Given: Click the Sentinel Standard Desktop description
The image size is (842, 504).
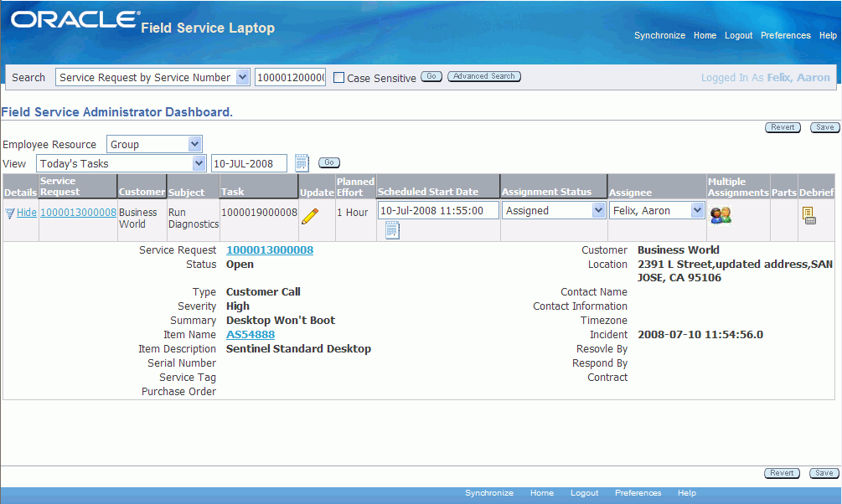Looking at the screenshot, I should pos(298,349).
